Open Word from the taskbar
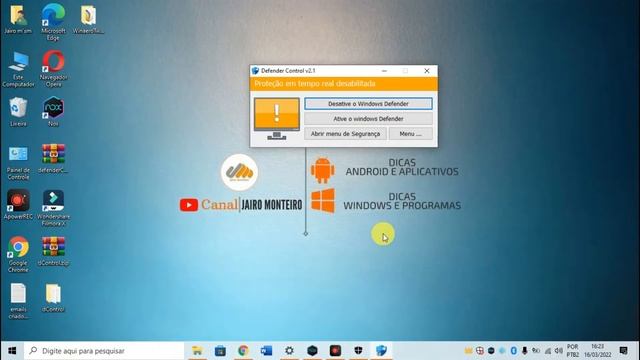 [x=266, y=351]
